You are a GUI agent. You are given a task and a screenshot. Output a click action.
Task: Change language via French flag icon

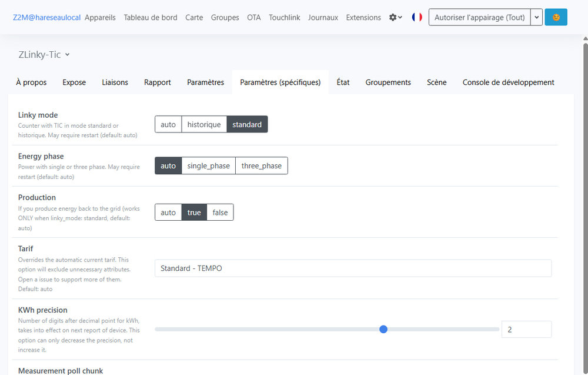click(x=417, y=17)
